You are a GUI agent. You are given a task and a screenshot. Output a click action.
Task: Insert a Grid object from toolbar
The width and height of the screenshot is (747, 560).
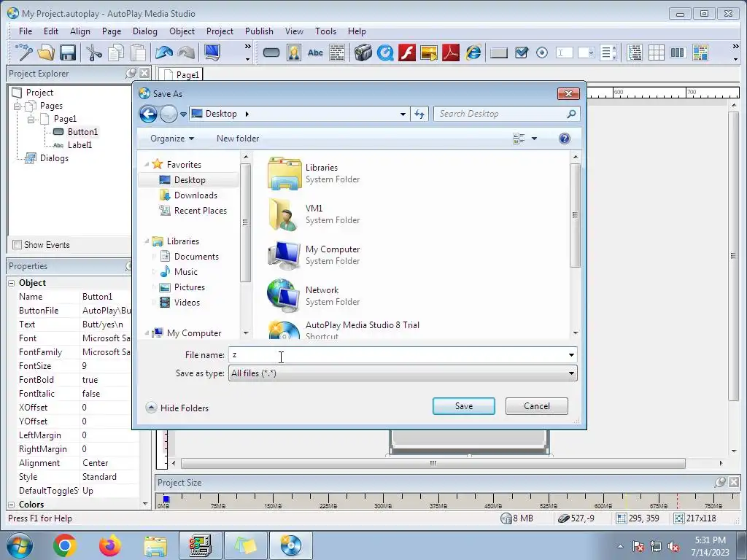pos(656,52)
